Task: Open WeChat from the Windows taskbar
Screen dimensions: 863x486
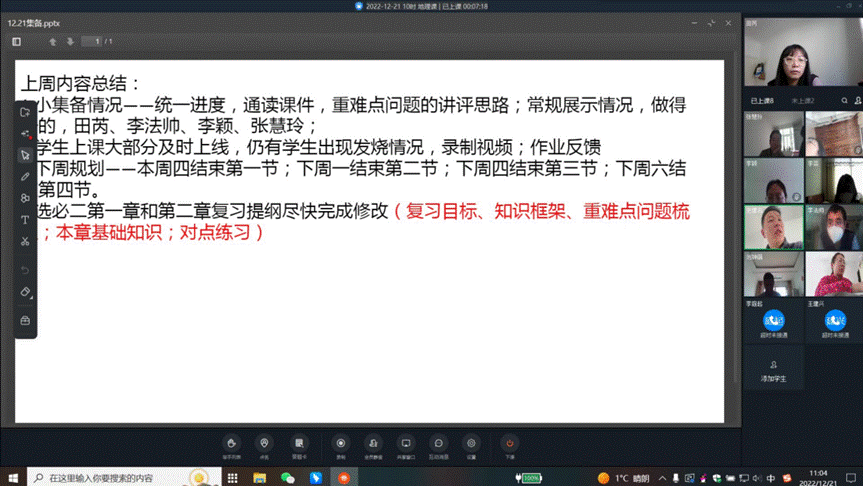Action: [x=288, y=478]
